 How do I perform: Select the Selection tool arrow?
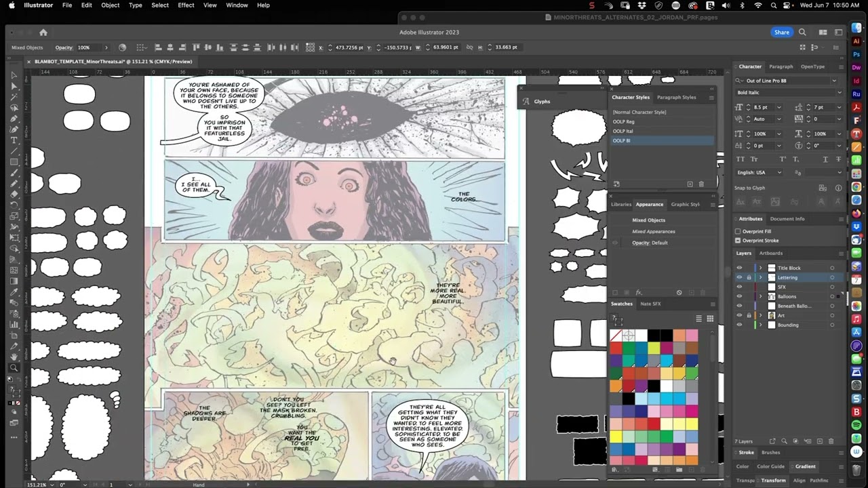[x=14, y=75]
